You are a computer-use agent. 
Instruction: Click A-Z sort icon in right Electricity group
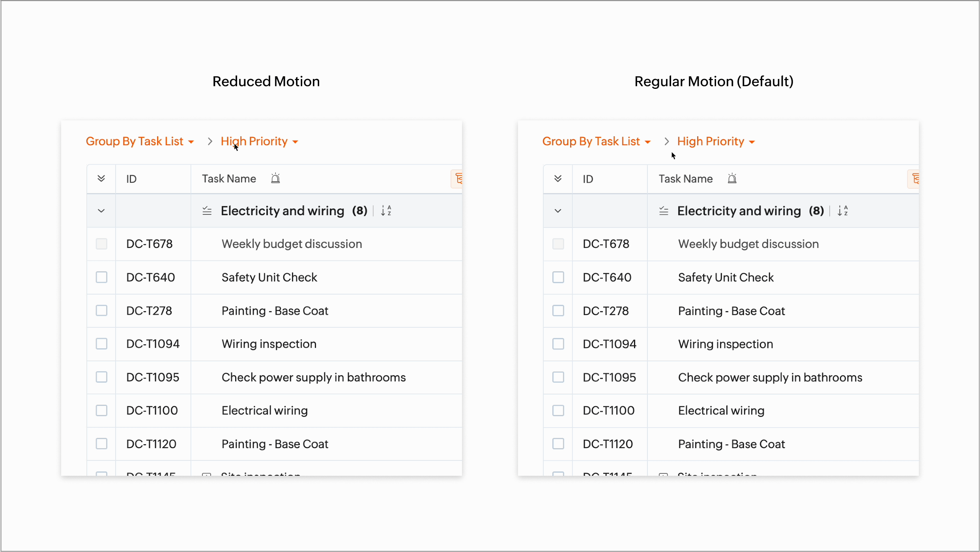coord(842,211)
